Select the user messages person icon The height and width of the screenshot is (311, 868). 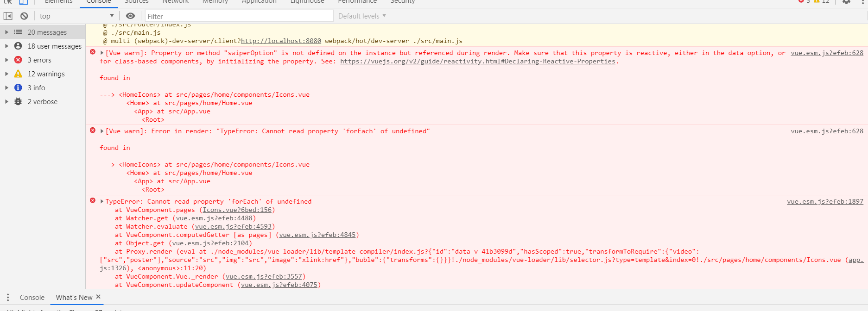pyautogui.click(x=18, y=46)
